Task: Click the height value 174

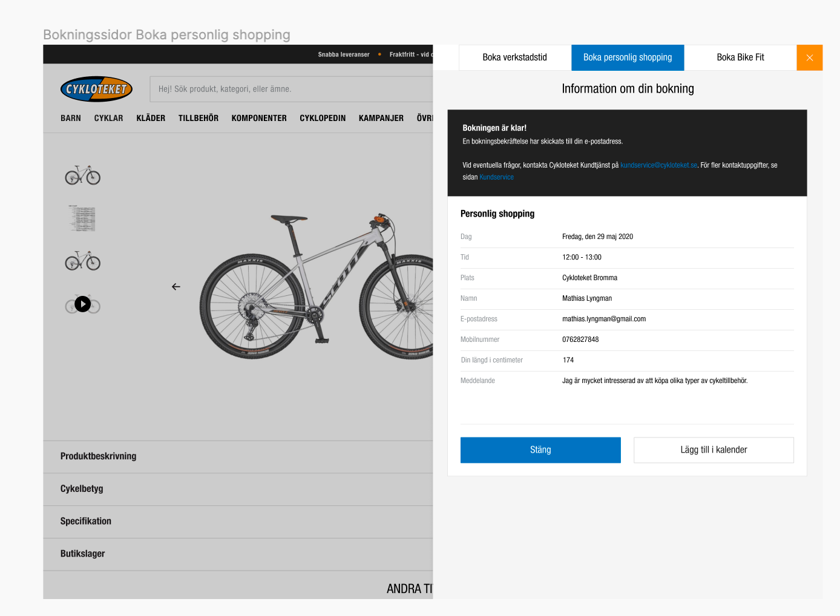Action: (x=568, y=360)
